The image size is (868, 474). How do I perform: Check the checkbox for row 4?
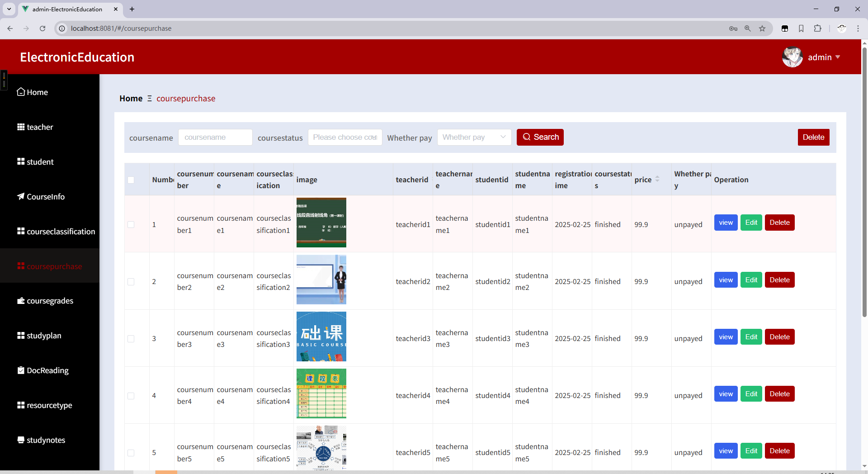coord(131,396)
